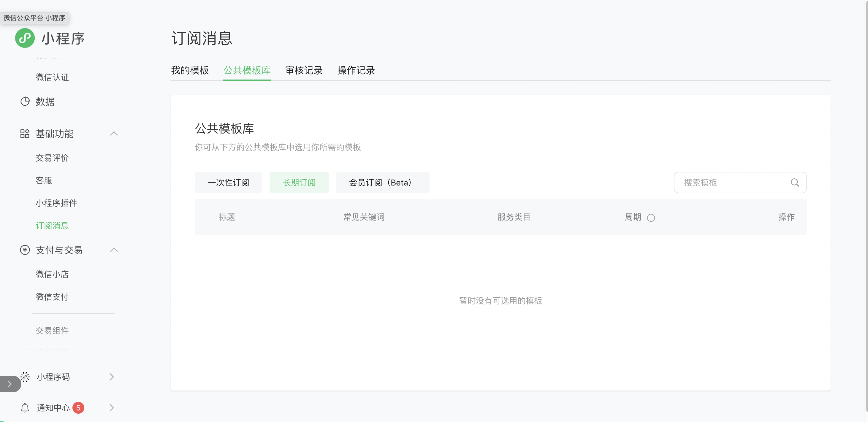Open 微信支付 in the sidebar
This screenshot has height=422, width=868.
click(52, 297)
